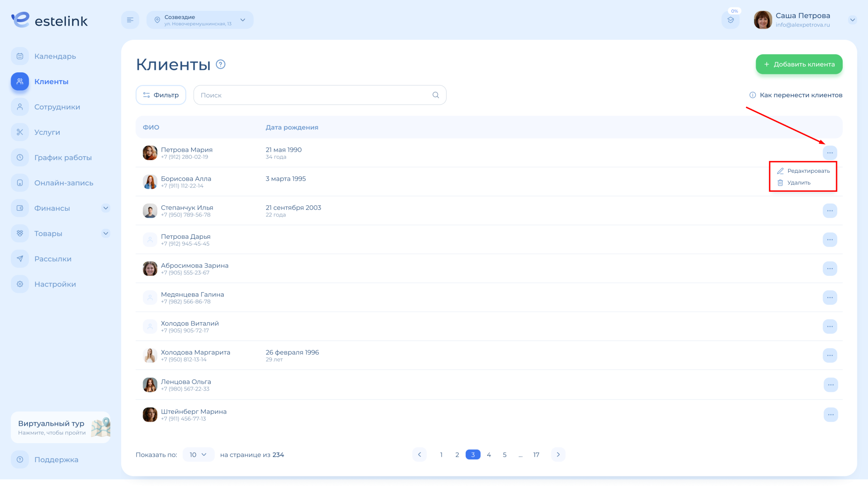The width and height of the screenshot is (868, 489).
Task: Open Рассылки paper plane icon
Action: [20, 259]
